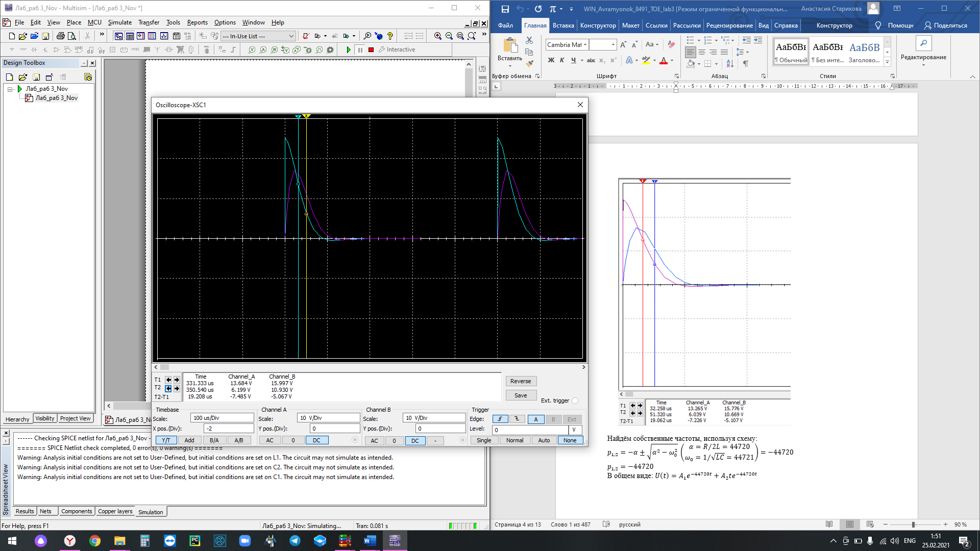Viewport: 980px width, 551px height.
Task: Click the Multisim zoom out magnifier
Action: pyautogui.click(x=449, y=36)
